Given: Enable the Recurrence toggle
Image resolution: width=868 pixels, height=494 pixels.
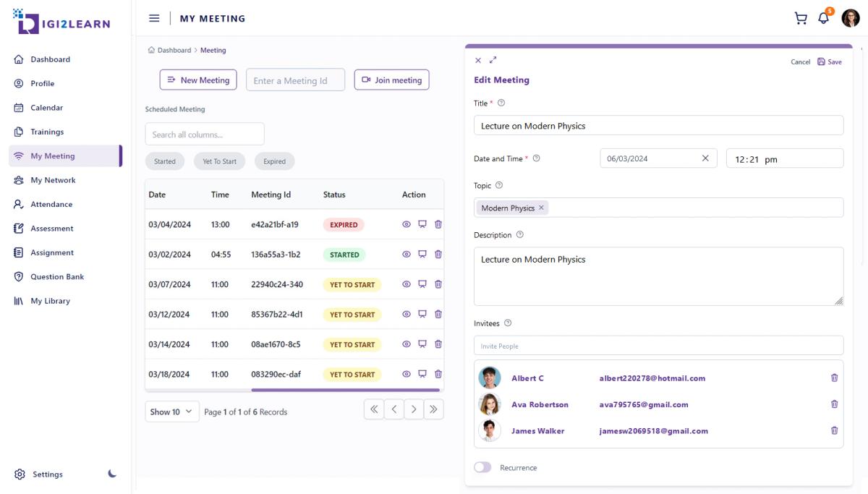Looking at the screenshot, I should pyautogui.click(x=482, y=467).
